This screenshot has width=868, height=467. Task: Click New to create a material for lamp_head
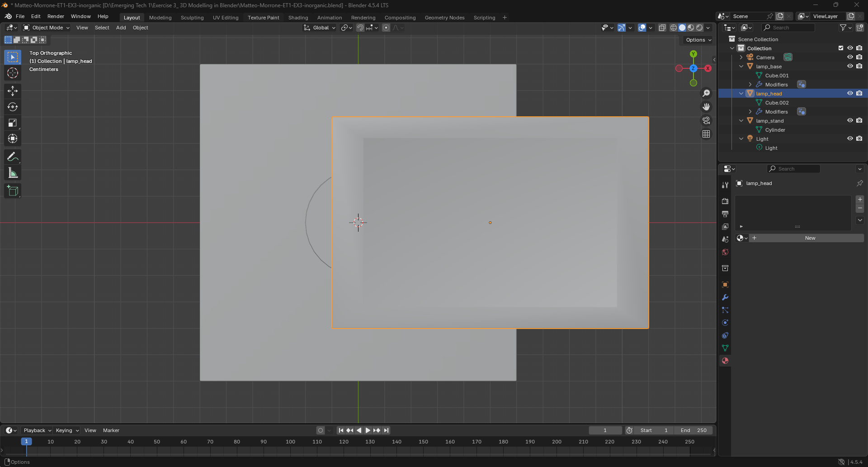point(810,238)
